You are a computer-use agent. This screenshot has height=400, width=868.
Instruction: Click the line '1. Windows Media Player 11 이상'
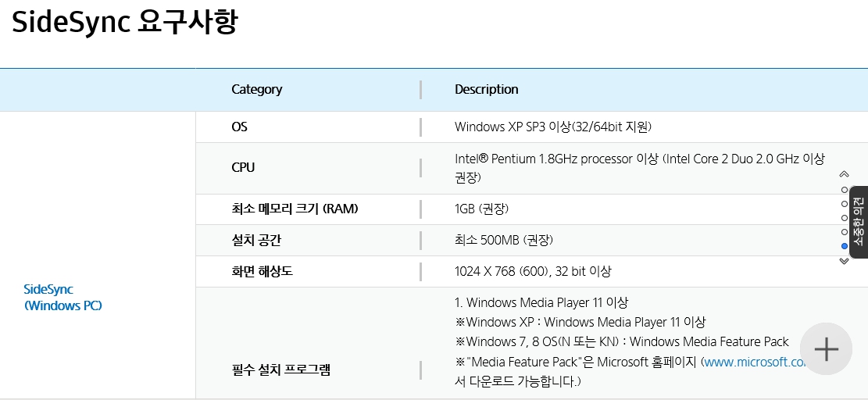541,302
